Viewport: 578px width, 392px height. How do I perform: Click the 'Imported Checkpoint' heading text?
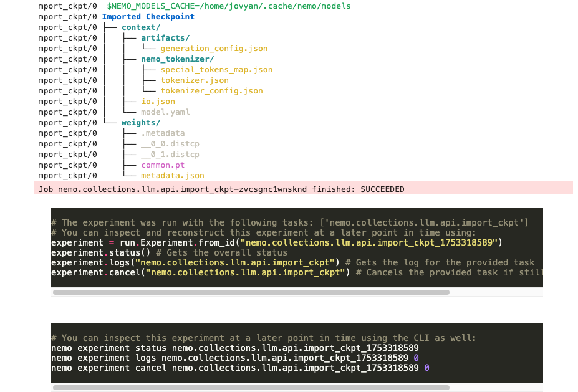point(148,17)
